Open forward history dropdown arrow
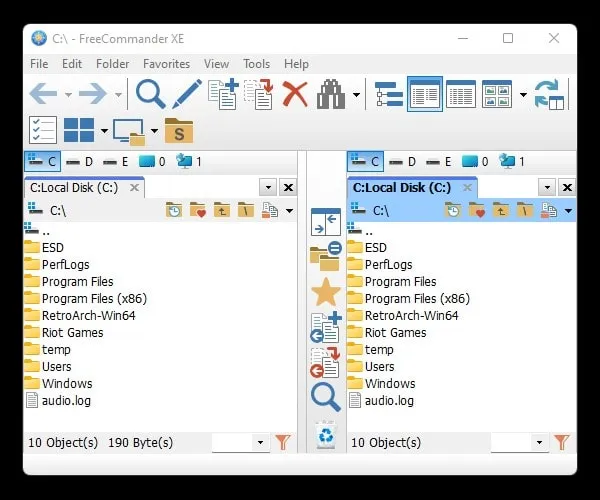 coord(119,94)
